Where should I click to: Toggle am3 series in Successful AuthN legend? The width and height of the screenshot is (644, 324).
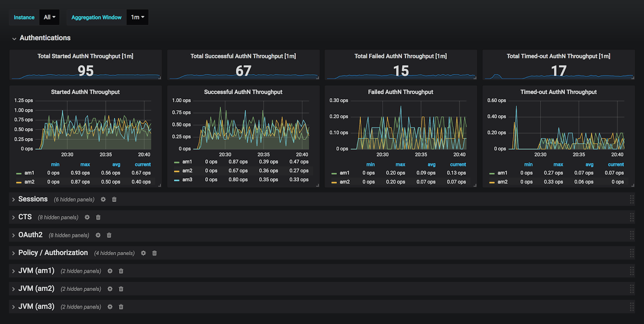pyautogui.click(x=187, y=180)
